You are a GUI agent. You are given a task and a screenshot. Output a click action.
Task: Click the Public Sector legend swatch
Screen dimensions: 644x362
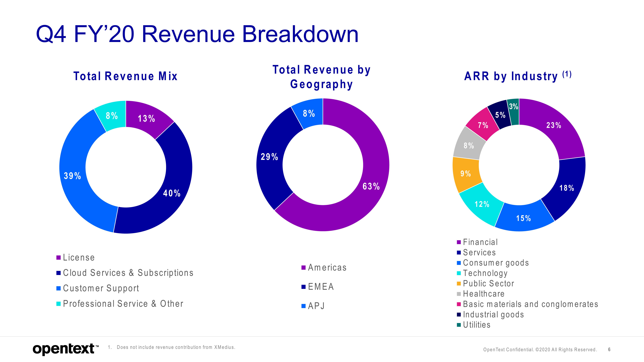point(459,284)
